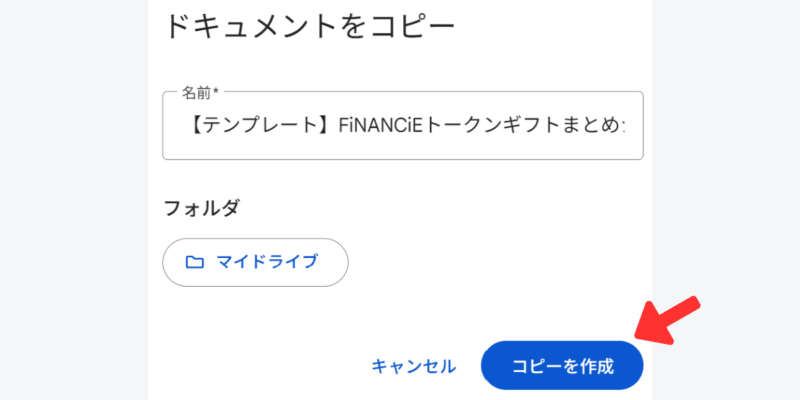Open the マイドライブ folder picker
The image size is (800, 400).
pyautogui.click(x=255, y=262)
